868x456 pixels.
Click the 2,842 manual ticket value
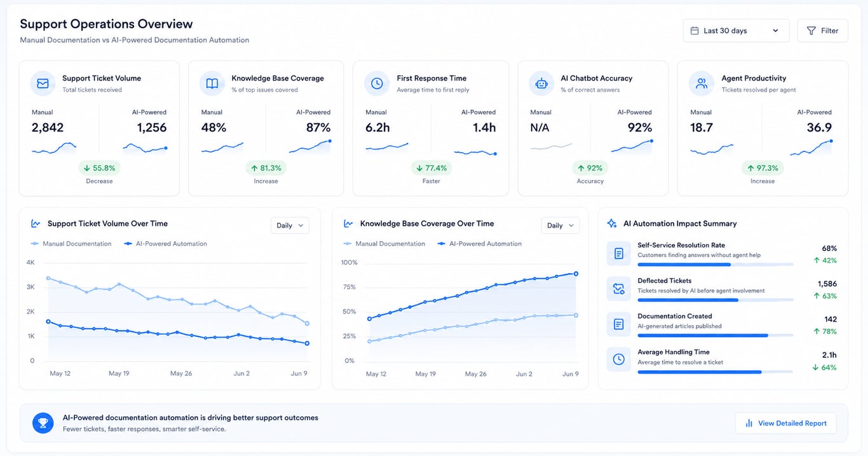[48, 128]
